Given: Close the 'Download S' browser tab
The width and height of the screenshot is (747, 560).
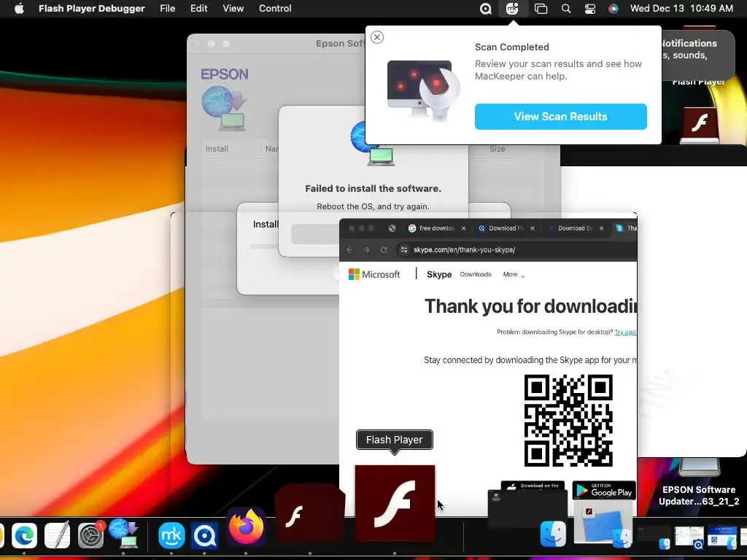Looking at the screenshot, I should click(x=601, y=228).
